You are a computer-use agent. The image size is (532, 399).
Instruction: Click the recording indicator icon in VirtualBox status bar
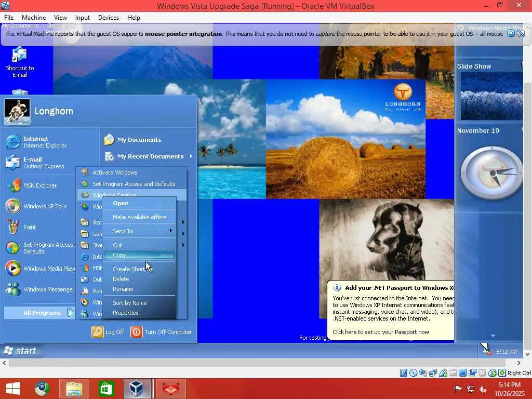click(472, 373)
